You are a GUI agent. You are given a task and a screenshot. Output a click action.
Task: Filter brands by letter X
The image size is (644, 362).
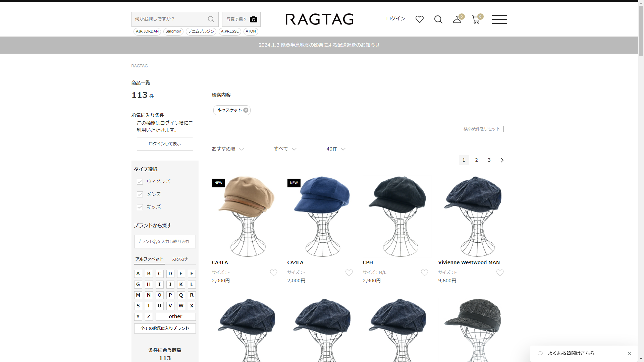pos(192,306)
